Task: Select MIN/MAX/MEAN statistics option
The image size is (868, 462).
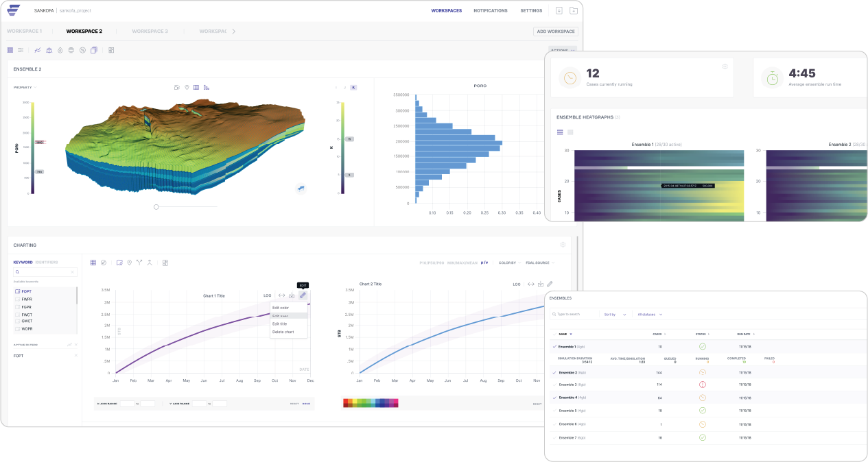Action: 462,263
